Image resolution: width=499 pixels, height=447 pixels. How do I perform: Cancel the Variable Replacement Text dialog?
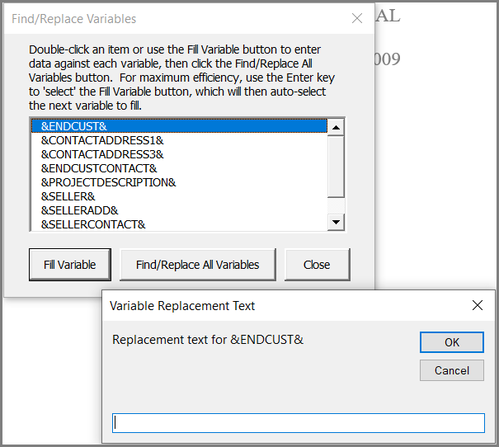452,370
